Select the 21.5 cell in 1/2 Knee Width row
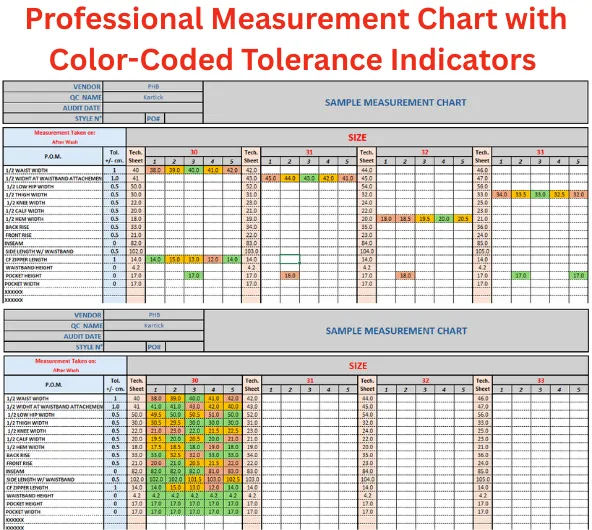Viewport: 592px width, 530px height. 214,431
